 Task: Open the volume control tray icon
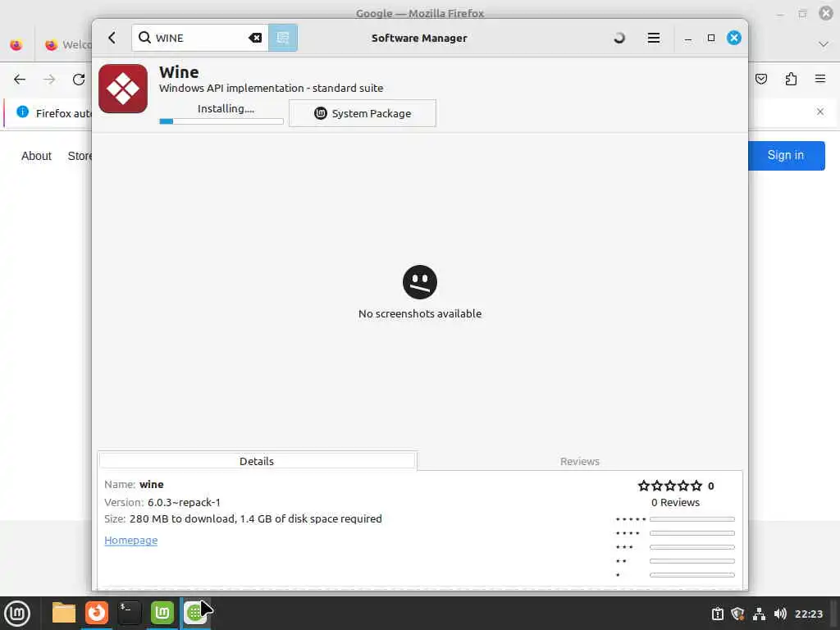780,614
